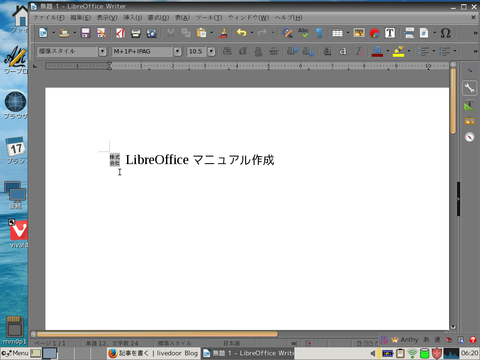Open sidebar Gallery icon

pyautogui.click(x=469, y=121)
